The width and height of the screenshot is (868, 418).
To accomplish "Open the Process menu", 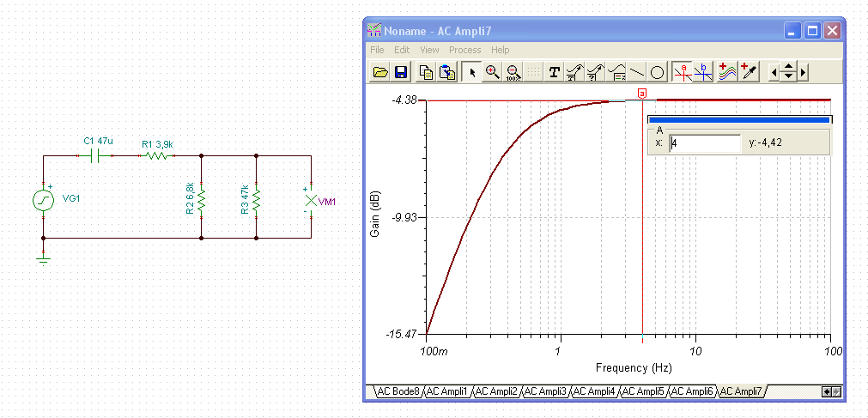I will click(x=465, y=50).
